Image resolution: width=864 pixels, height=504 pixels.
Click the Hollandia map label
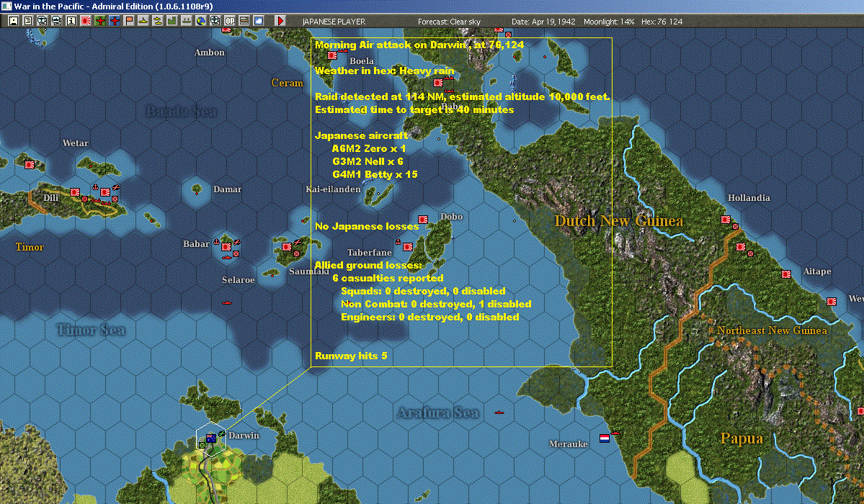coord(749,198)
